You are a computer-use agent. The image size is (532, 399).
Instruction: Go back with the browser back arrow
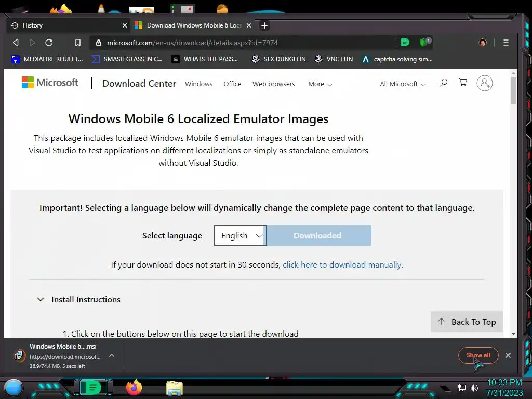(16, 43)
